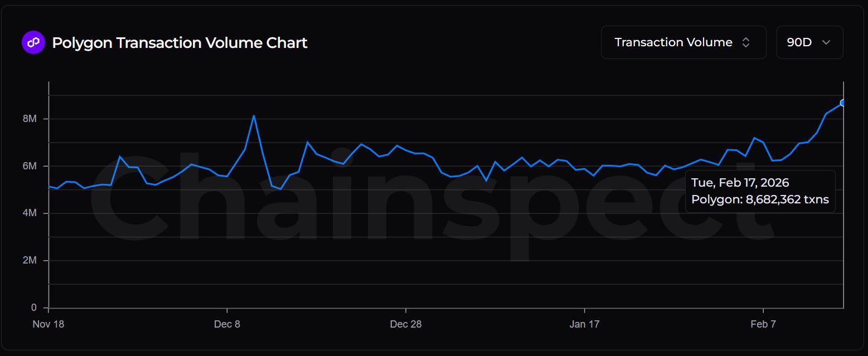
Task: Click the 2M y-axis label
Action: pos(30,261)
